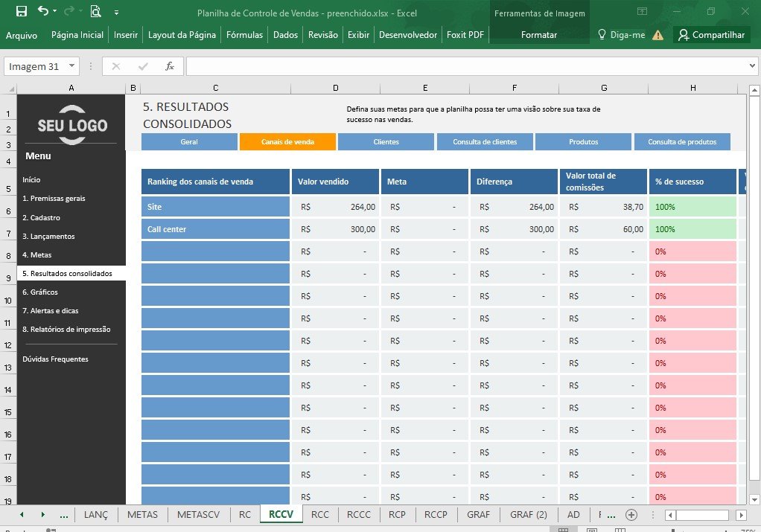Open the Customize Quick Access Toolbar dropdown

point(116,12)
